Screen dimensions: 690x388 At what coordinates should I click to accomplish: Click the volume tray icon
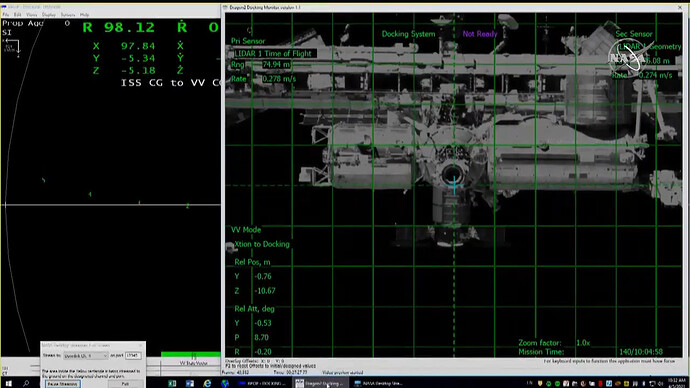point(660,384)
